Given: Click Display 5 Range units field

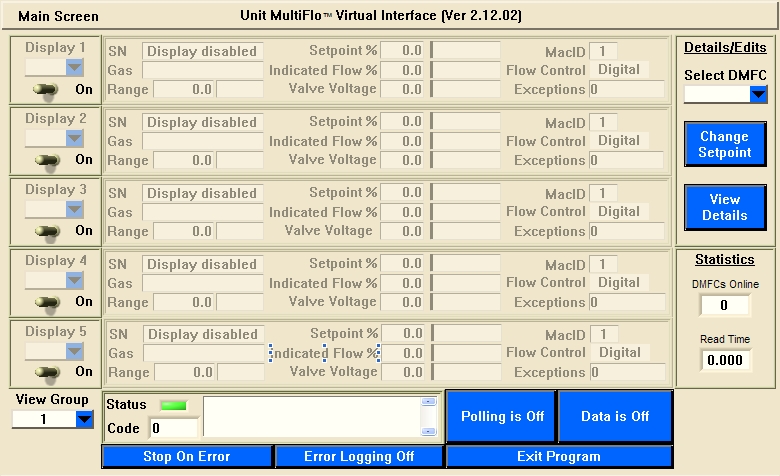Looking at the screenshot, I should tap(241, 372).
